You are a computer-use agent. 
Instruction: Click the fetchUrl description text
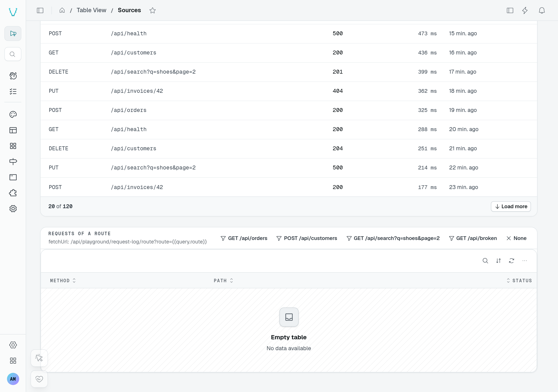point(128,242)
